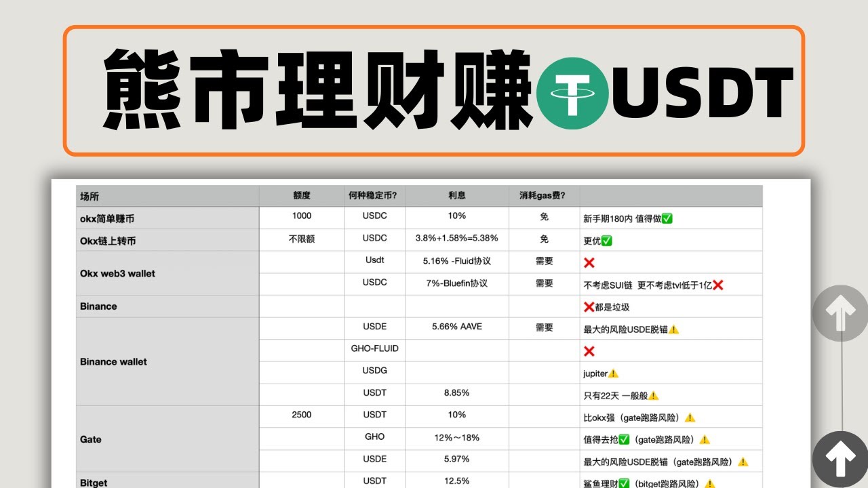Select the 1000 quota cell
The width and height of the screenshot is (868, 488).
click(302, 216)
